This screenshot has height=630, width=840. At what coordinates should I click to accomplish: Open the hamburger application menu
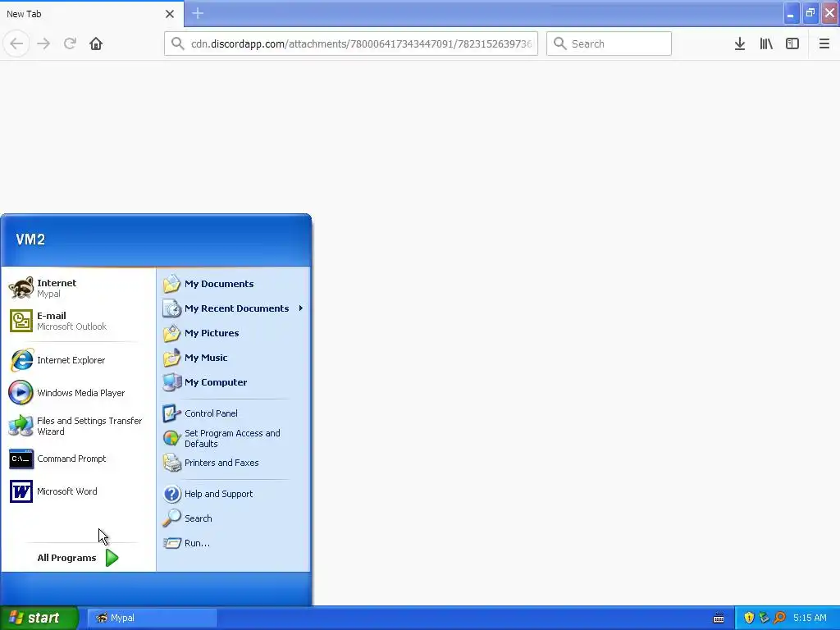pyautogui.click(x=824, y=43)
